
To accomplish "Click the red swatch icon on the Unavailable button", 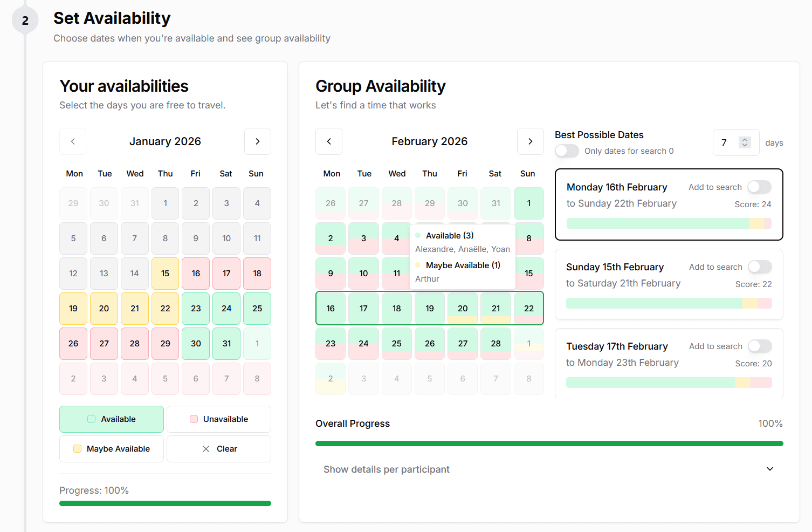I will click(x=194, y=419).
